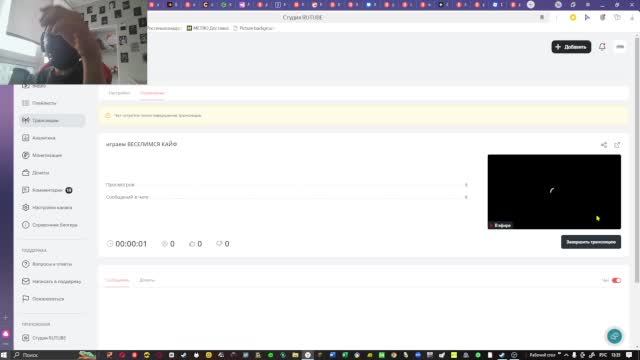Image resolution: width=640 pixels, height=360 pixels.
Task: Click Завершить трансляцию button
Action: coord(591,242)
